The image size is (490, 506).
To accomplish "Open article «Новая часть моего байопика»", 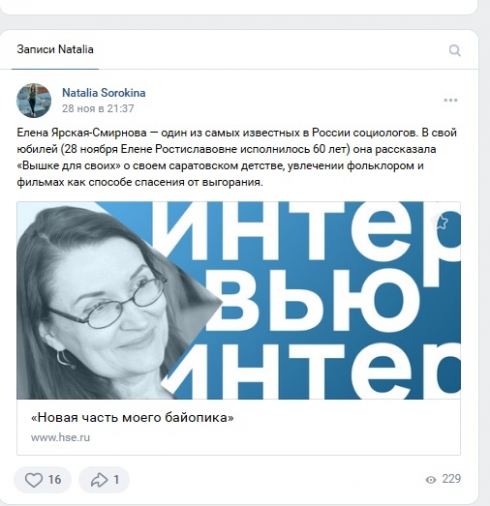I will [x=132, y=417].
